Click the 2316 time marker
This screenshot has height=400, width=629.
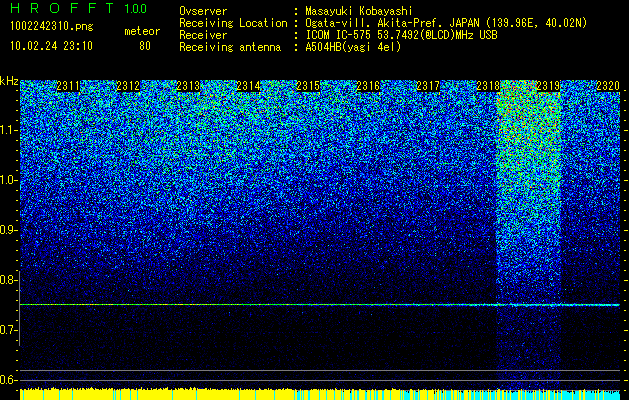368,86
